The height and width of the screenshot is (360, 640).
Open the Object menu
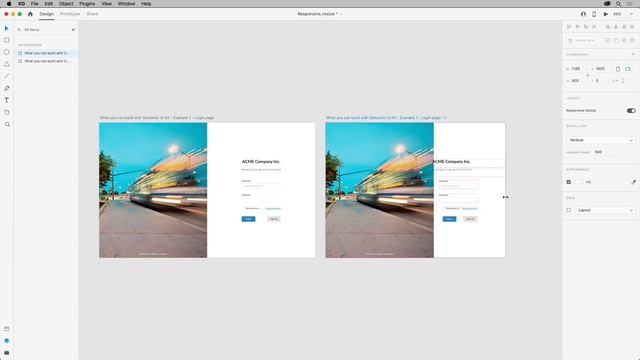tap(66, 4)
